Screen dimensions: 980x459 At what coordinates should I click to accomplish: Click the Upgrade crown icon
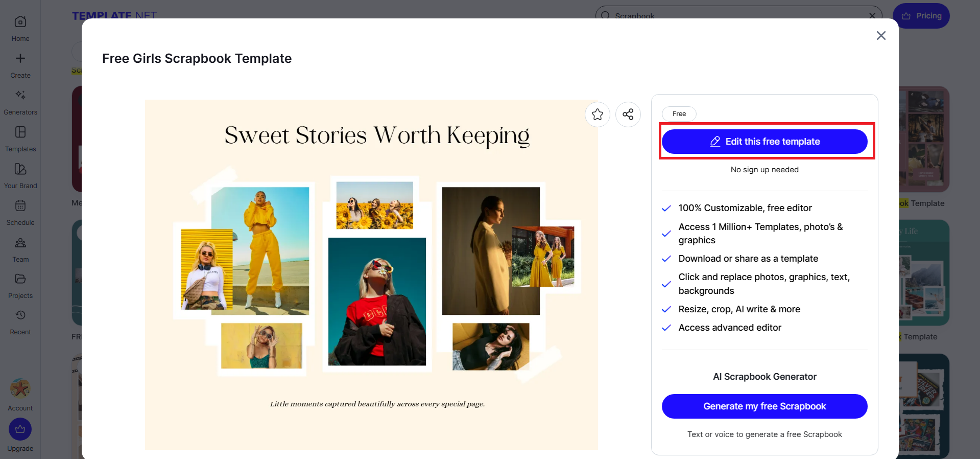[20, 429]
